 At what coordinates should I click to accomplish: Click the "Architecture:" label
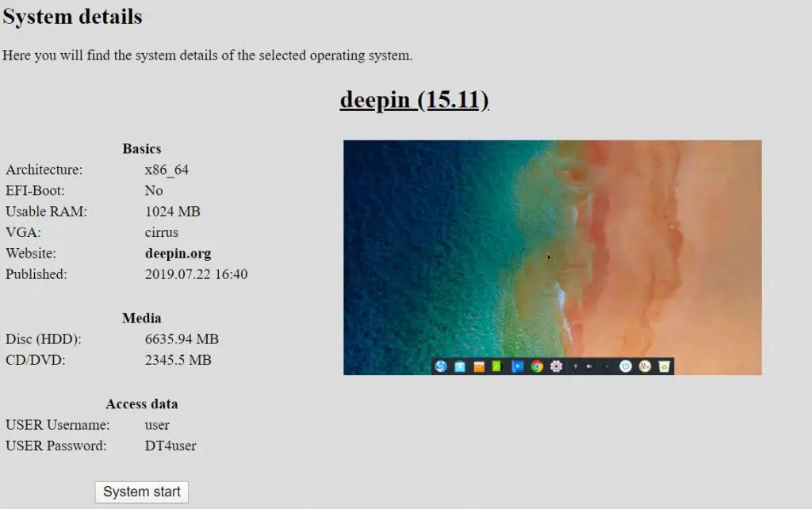pos(44,170)
